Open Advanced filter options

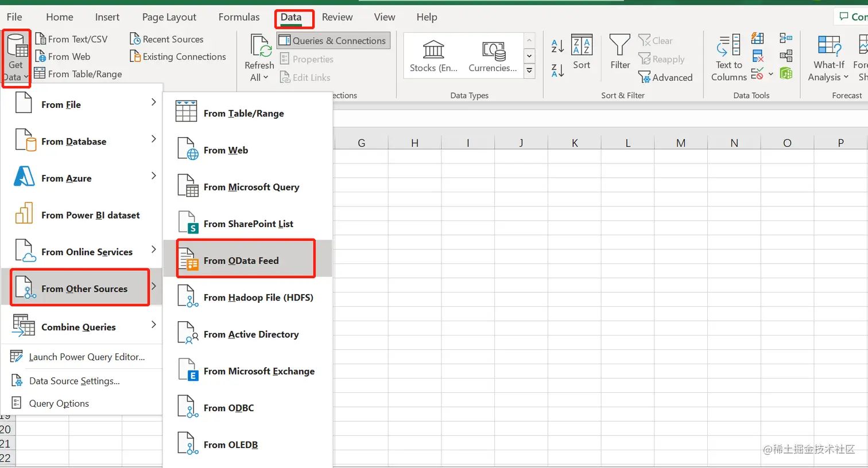(x=665, y=77)
